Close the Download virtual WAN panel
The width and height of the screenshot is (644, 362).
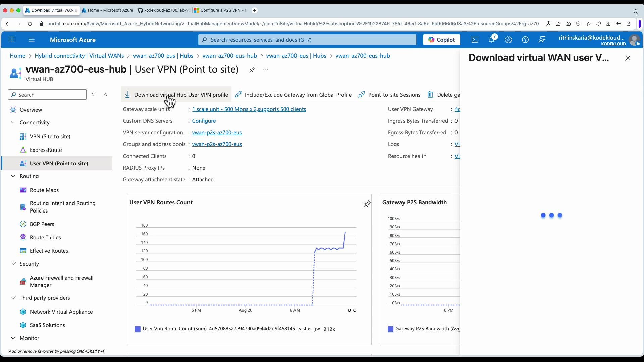628,58
